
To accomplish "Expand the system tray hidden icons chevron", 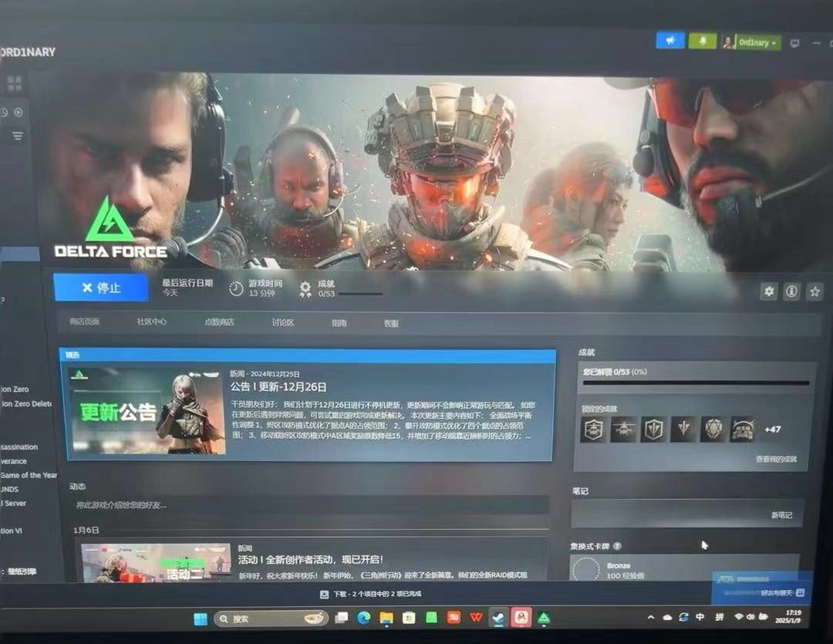I will point(651,617).
